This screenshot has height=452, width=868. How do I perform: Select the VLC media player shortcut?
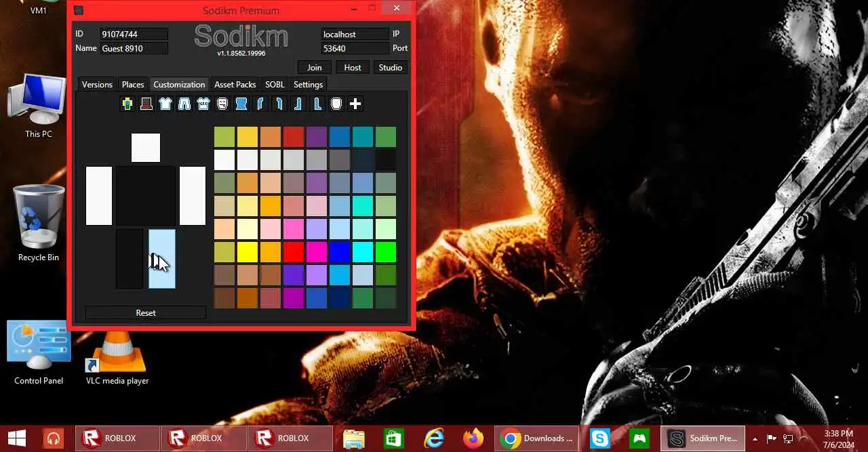click(117, 356)
